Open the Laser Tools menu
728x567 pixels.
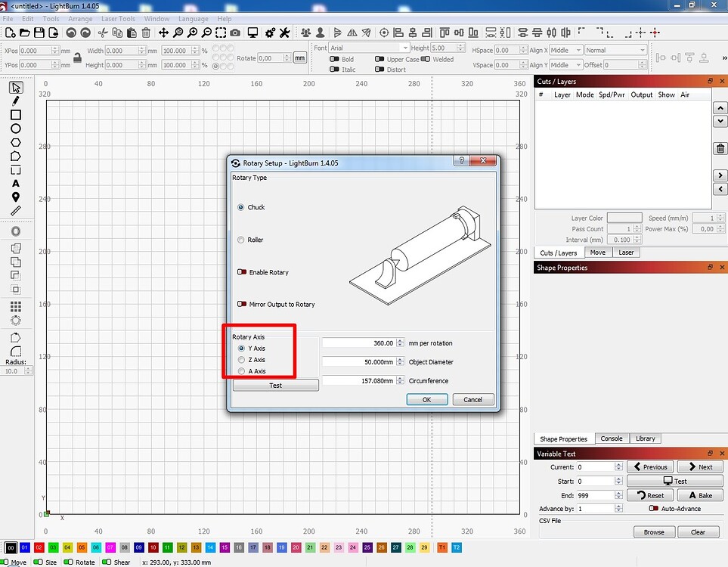(x=118, y=19)
